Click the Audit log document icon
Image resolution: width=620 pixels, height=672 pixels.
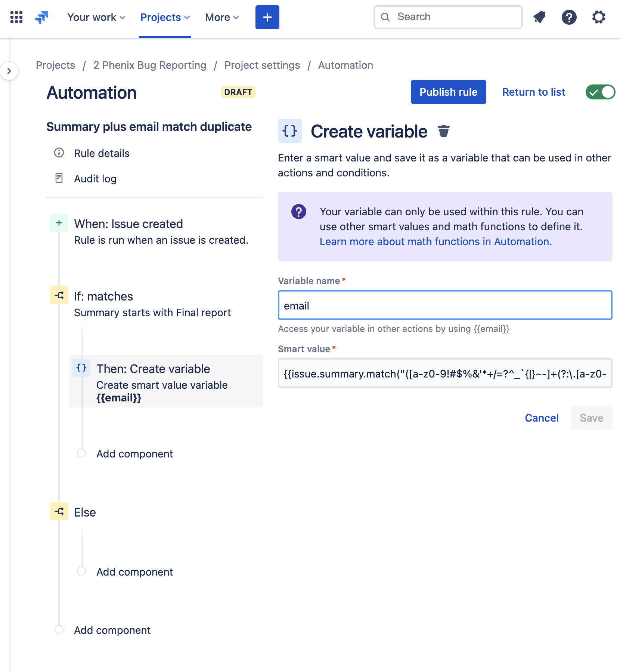pyautogui.click(x=59, y=178)
